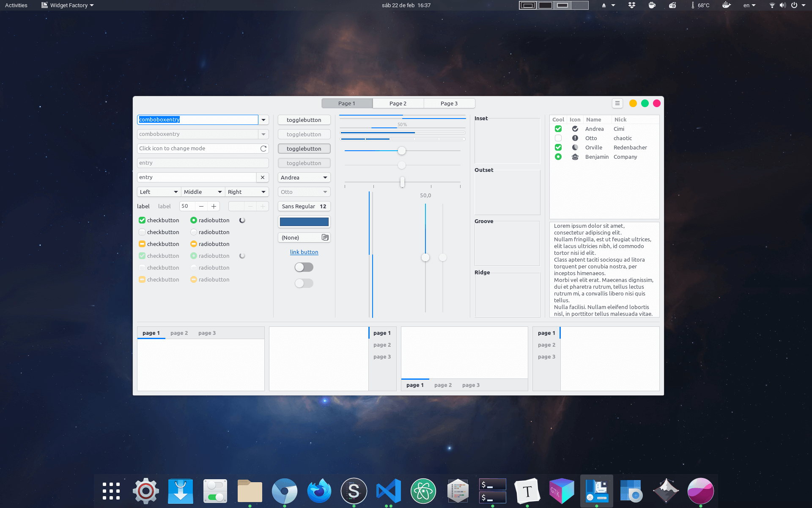Click the 50,0 vertical slider handle
The image size is (812, 508).
(x=425, y=257)
